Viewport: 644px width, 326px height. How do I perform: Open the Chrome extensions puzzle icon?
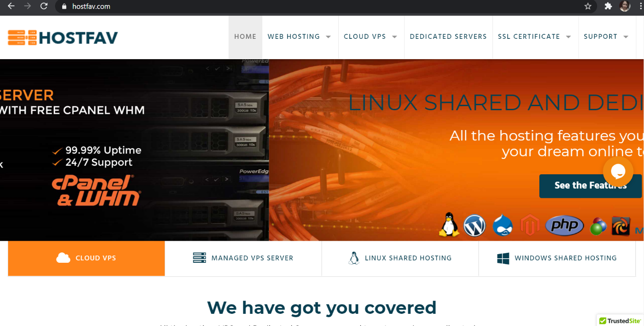pyautogui.click(x=608, y=6)
